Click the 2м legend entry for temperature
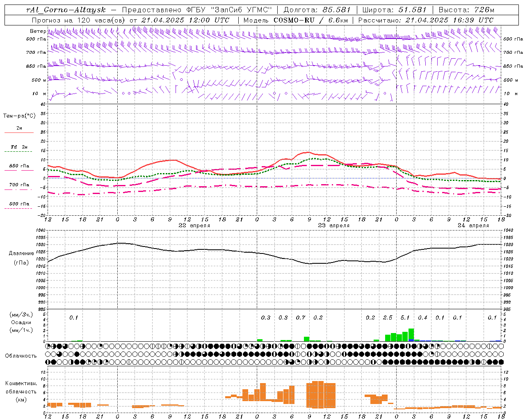525x420 pixels. coord(19,128)
